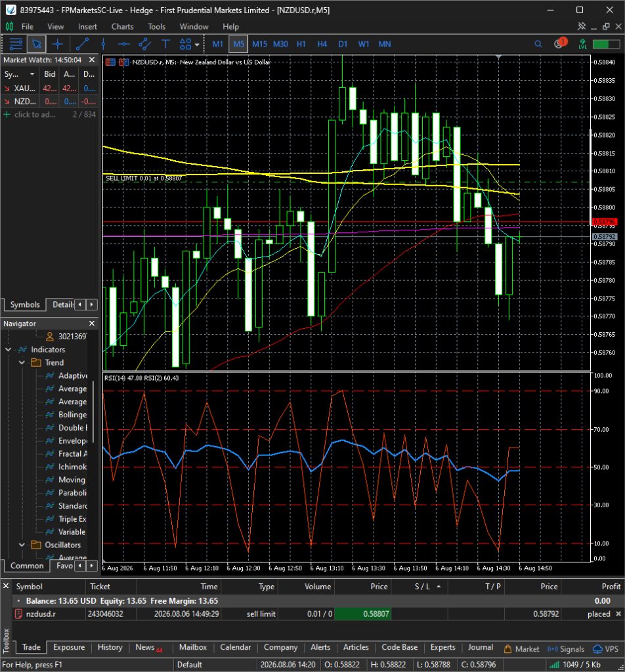The width and height of the screenshot is (625, 672).
Task: Click the pin toolbar icon in menu bar
Action: click(581, 26)
